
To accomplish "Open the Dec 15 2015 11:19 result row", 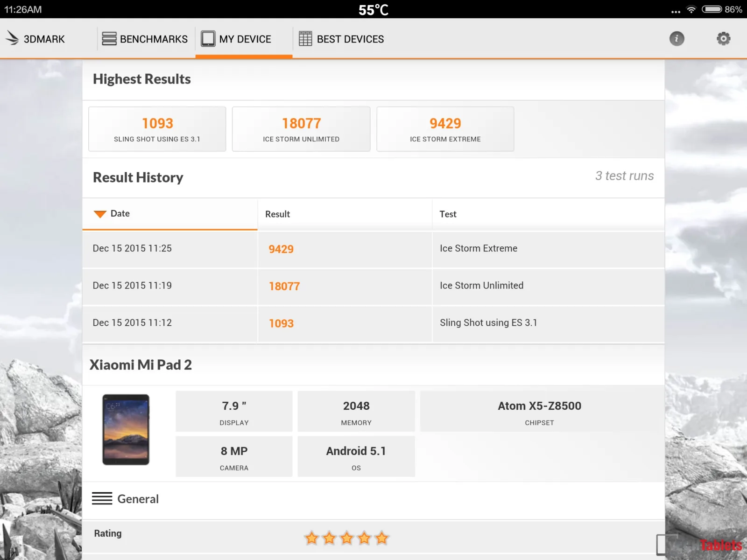I will coord(373,287).
